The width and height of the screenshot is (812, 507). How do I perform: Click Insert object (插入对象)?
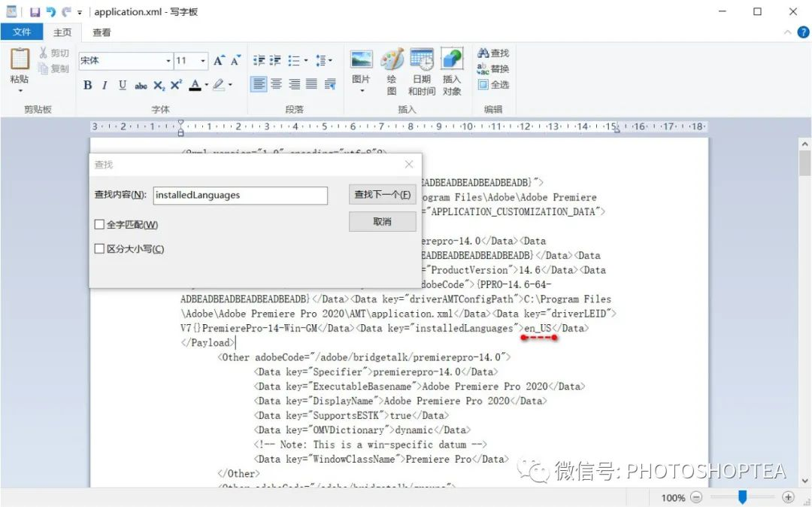[452, 71]
